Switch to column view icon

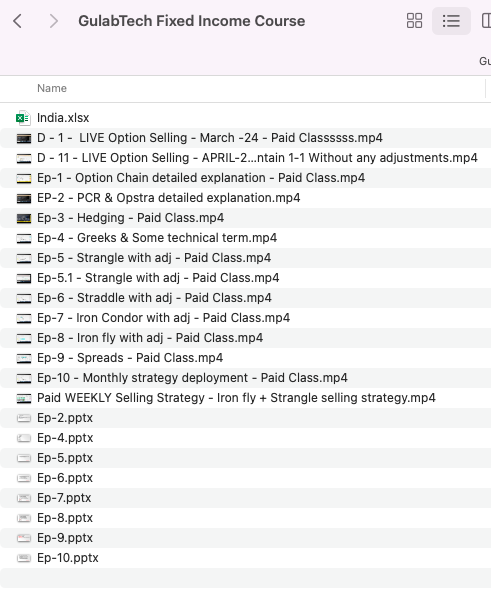[486, 21]
